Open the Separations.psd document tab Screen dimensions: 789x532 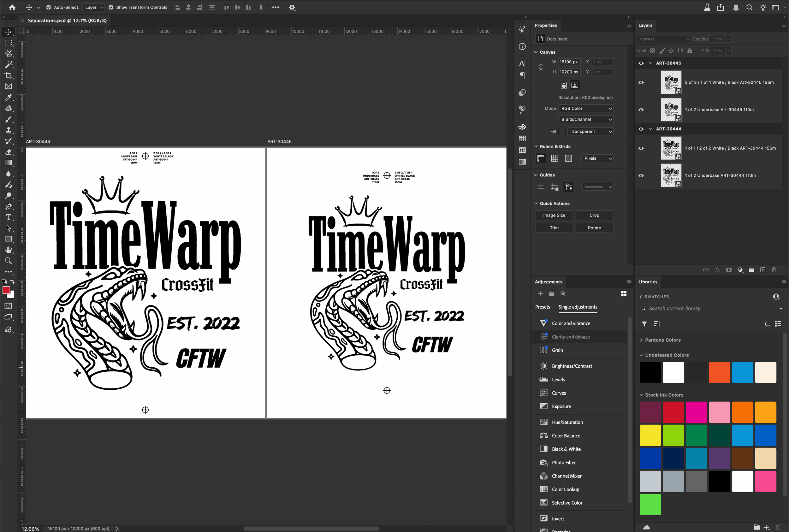pos(67,21)
